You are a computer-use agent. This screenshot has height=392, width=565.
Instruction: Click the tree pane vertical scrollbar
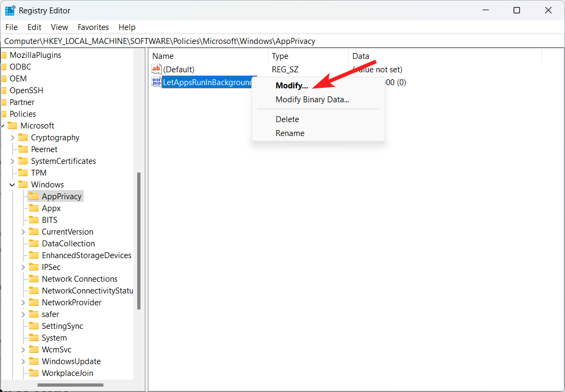tap(139, 240)
